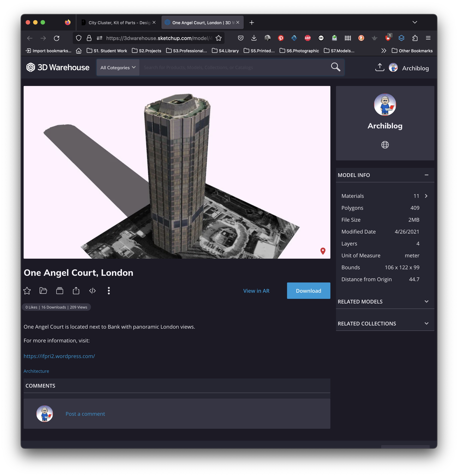Open the Firefox hamburger menu
This screenshot has height=476, width=458.
[428, 38]
